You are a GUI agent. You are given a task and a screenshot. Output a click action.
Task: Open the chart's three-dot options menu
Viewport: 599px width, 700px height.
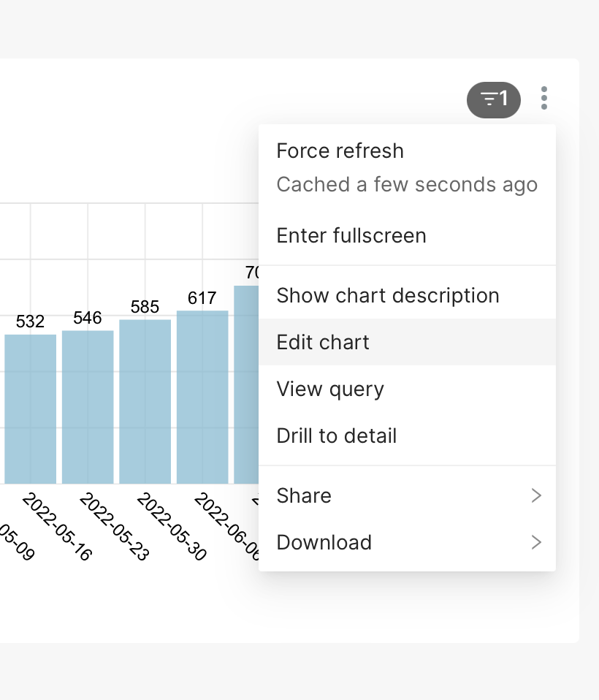pos(544,99)
